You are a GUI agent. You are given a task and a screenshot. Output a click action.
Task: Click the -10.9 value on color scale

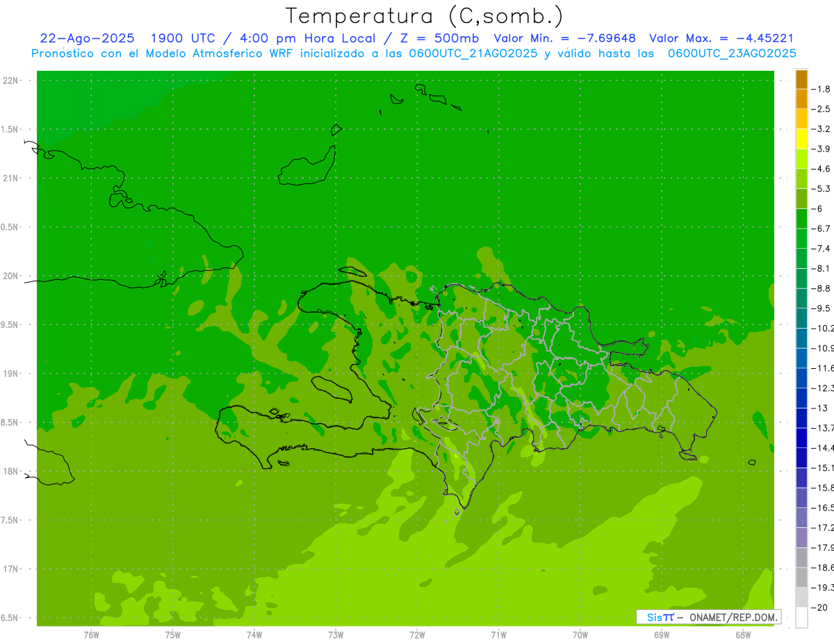point(821,348)
